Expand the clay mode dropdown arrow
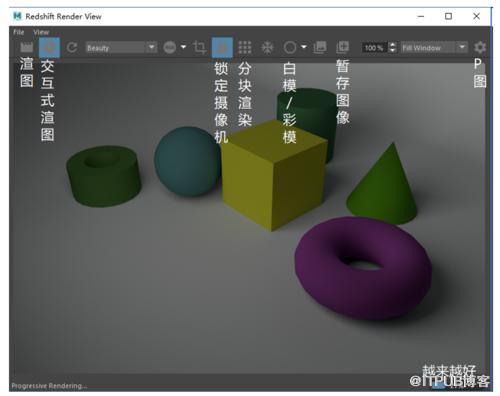 coord(304,47)
